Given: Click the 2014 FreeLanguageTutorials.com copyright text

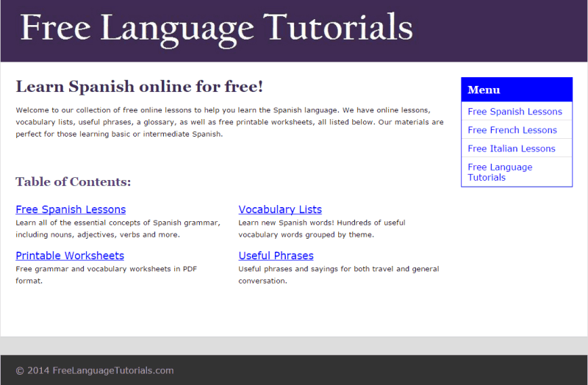Looking at the screenshot, I should point(95,370).
